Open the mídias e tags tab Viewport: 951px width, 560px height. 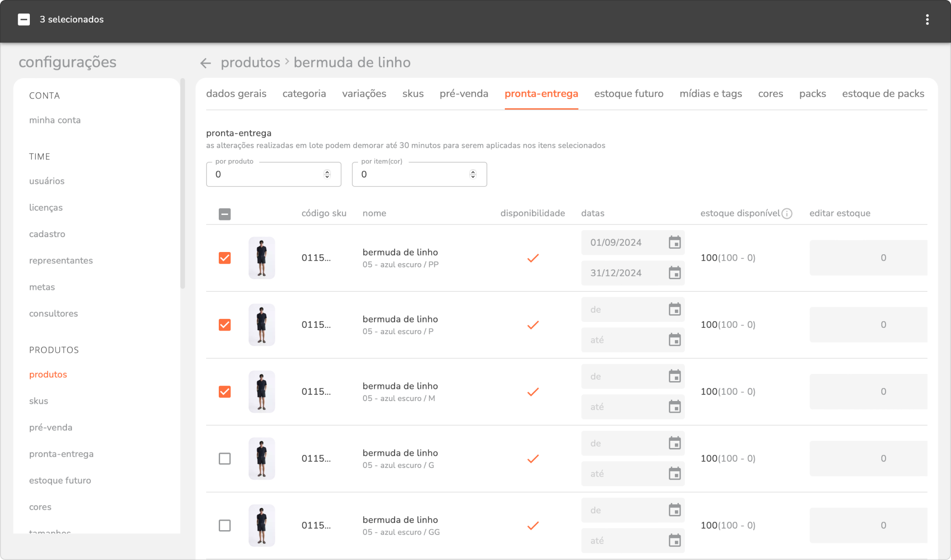(x=711, y=93)
